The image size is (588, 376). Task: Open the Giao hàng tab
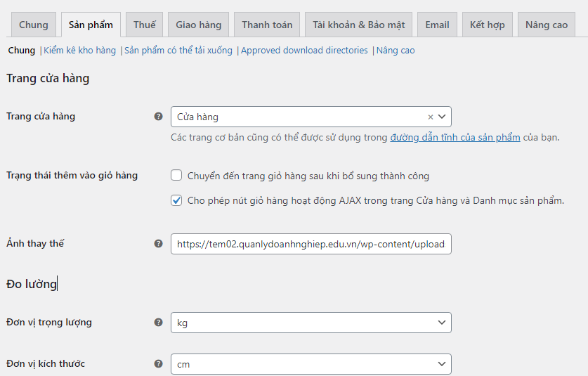[198, 25]
